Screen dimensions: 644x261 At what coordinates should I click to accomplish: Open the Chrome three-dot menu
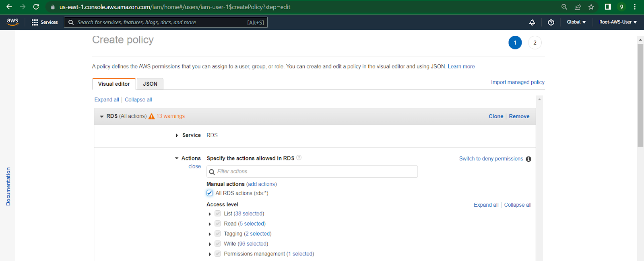(635, 7)
